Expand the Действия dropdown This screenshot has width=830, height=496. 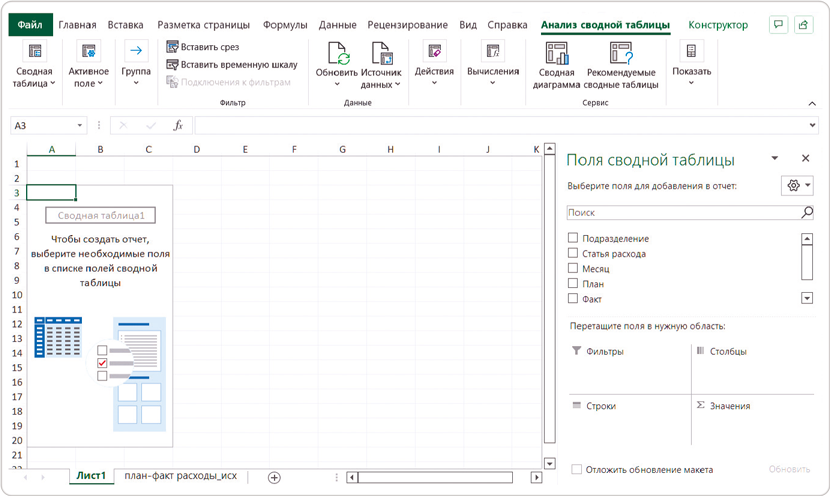pos(434,83)
